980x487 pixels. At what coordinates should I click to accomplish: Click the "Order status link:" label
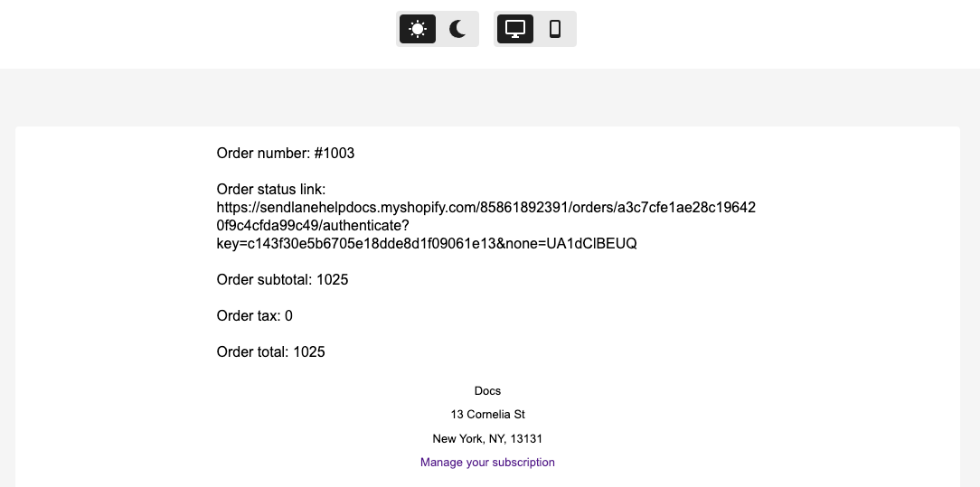pos(270,190)
